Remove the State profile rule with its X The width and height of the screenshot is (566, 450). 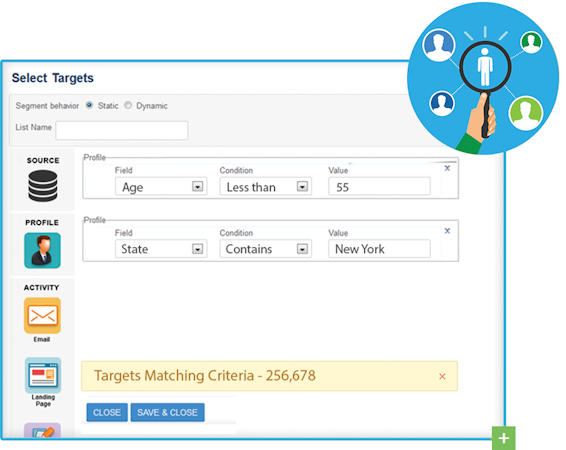point(447,231)
